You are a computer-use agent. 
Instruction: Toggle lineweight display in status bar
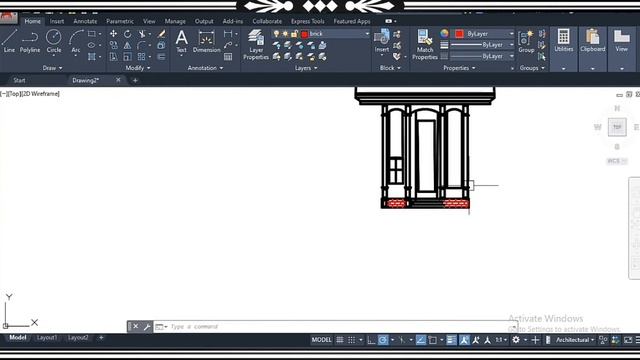click(451, 340)
